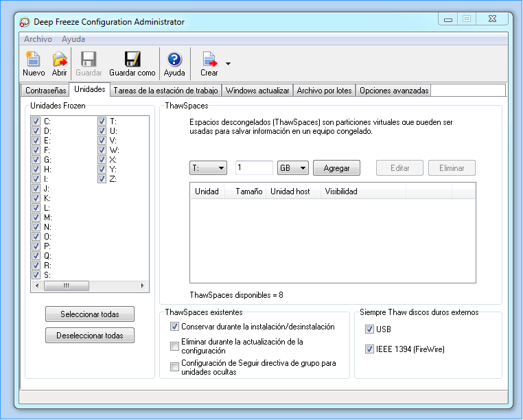Viewport: 523px width, 420px height.
Task: Open the Ayuda menu
Action: [x=73, y=39]
